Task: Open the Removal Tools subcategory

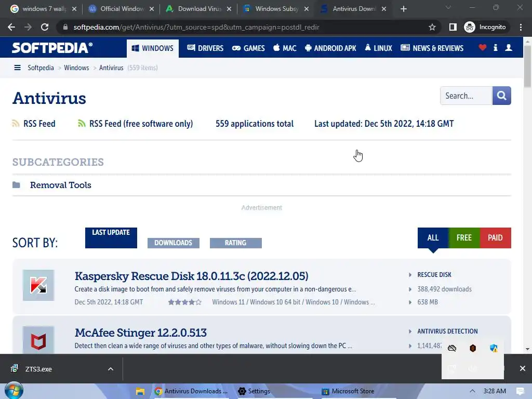Action: (x=61, y=185)
